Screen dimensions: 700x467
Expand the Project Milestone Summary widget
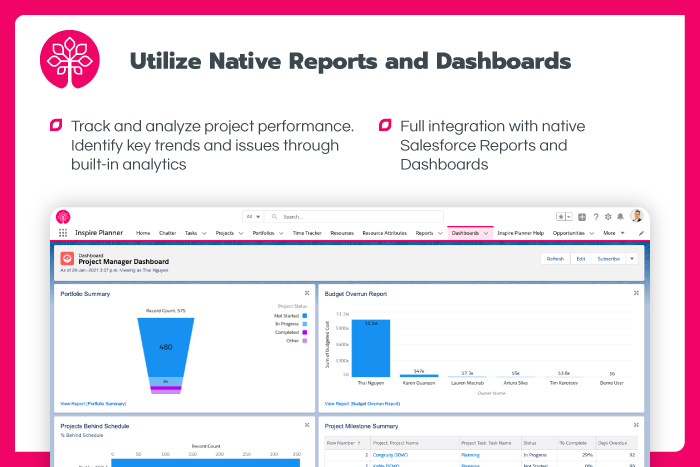click(x=636, y=425)
